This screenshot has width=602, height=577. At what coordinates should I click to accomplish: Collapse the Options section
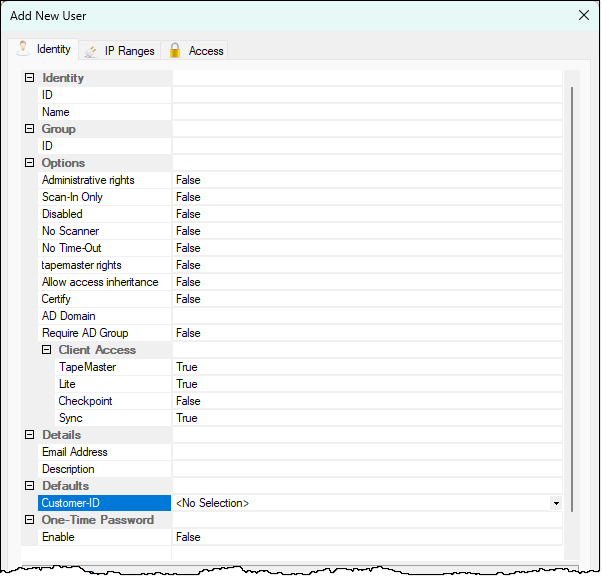29,163
